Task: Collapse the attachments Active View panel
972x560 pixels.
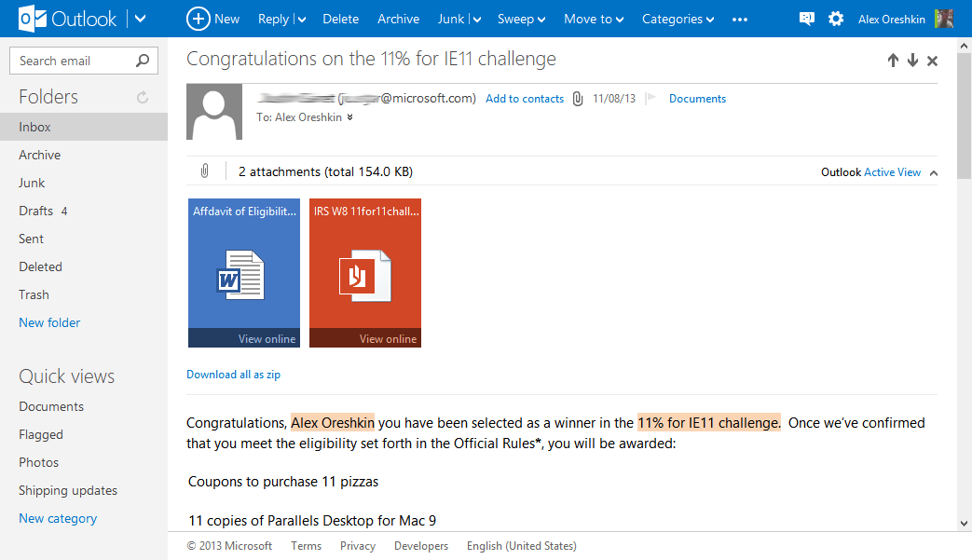Action: (x=934, y=172)
